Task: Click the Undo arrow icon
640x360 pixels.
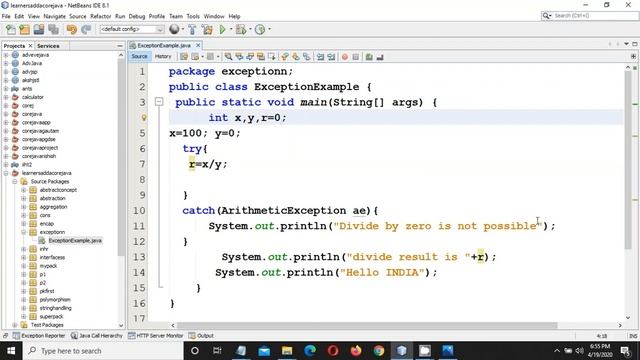Action: pos(72,29)
